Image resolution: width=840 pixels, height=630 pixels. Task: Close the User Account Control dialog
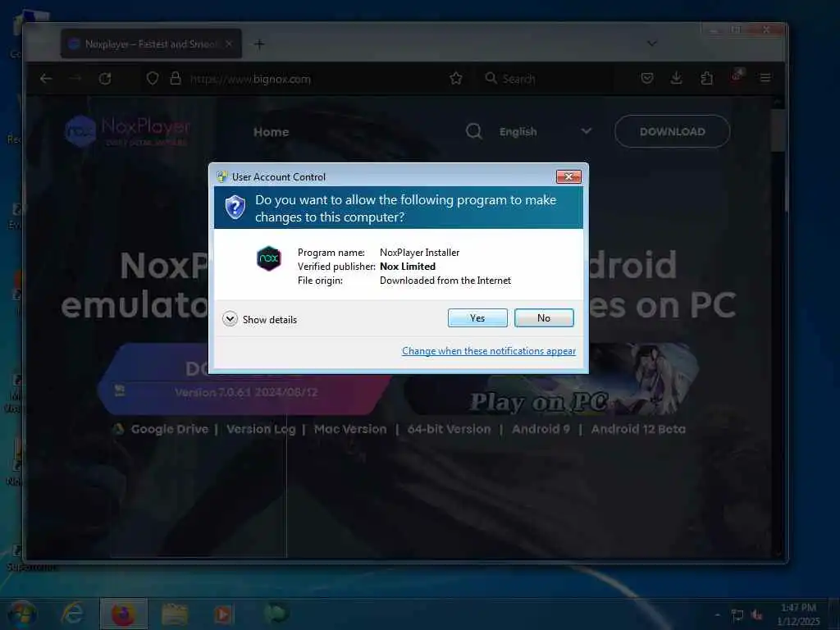[x=568, y=176]
